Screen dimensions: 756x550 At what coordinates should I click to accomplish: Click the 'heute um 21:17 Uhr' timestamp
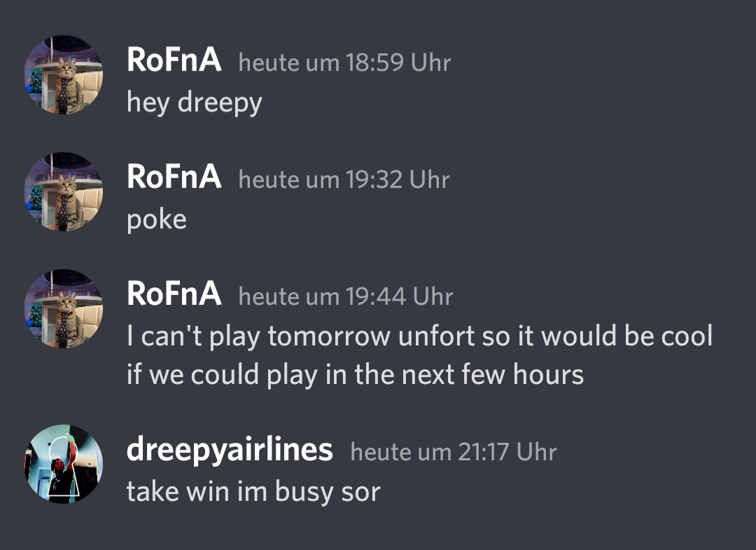click(x=454, y=452)
